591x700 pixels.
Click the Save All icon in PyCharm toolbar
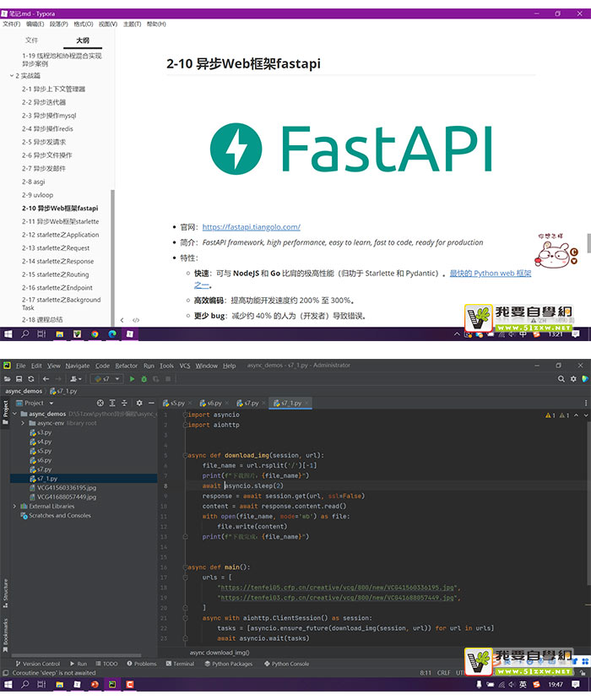pyautogui.click(x=19, y=379)
